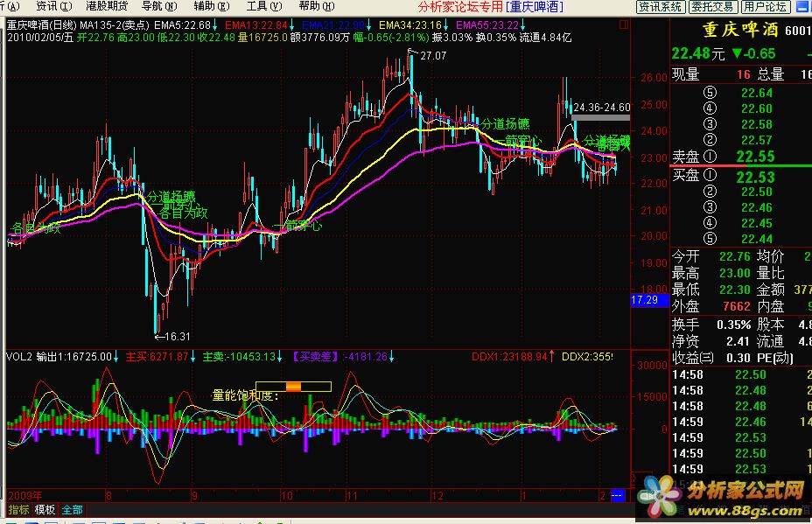Click the blue 17.29 price marker
812x524 pixels.
click(x=649, y=300)
